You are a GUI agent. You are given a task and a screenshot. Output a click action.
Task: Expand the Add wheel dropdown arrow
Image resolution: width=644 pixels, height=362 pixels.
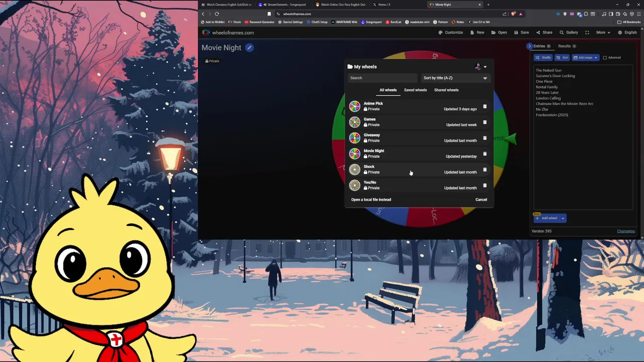click(x=563, y=218)
